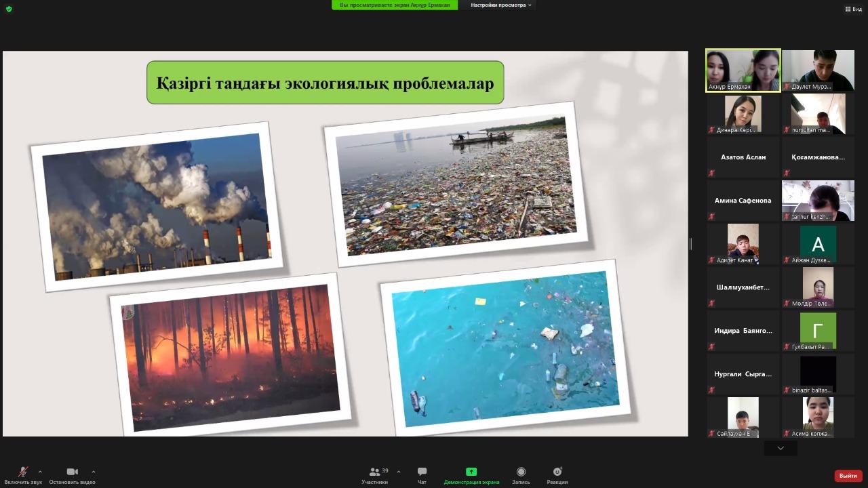
Task: Toggle the Запись recording button
Action: tap(521, 474)
